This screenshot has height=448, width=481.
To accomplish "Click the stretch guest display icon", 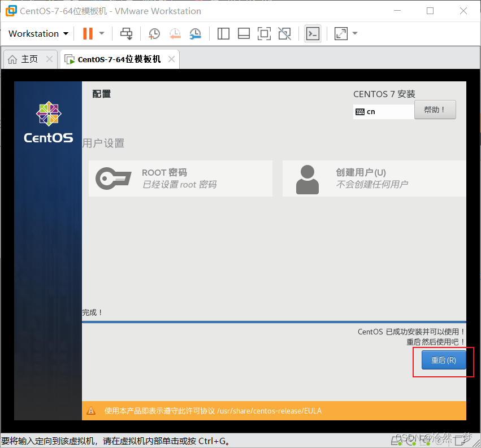I will [341, 33].
